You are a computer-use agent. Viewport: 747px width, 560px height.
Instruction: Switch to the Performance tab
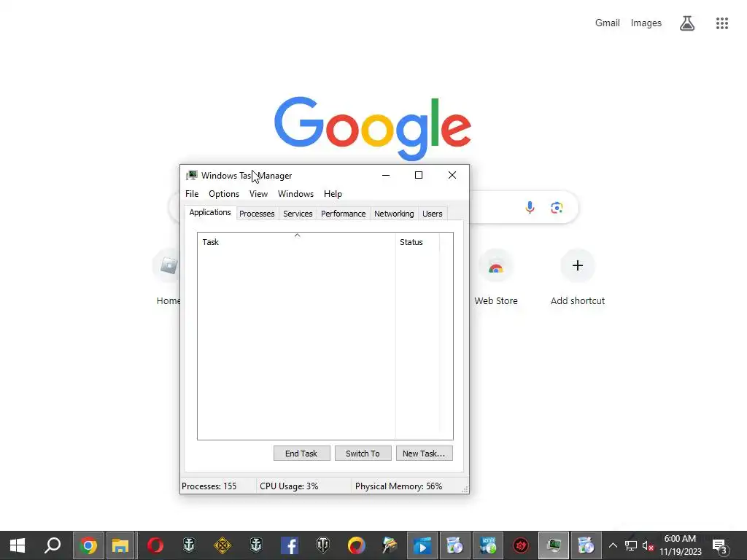point(343,214)
